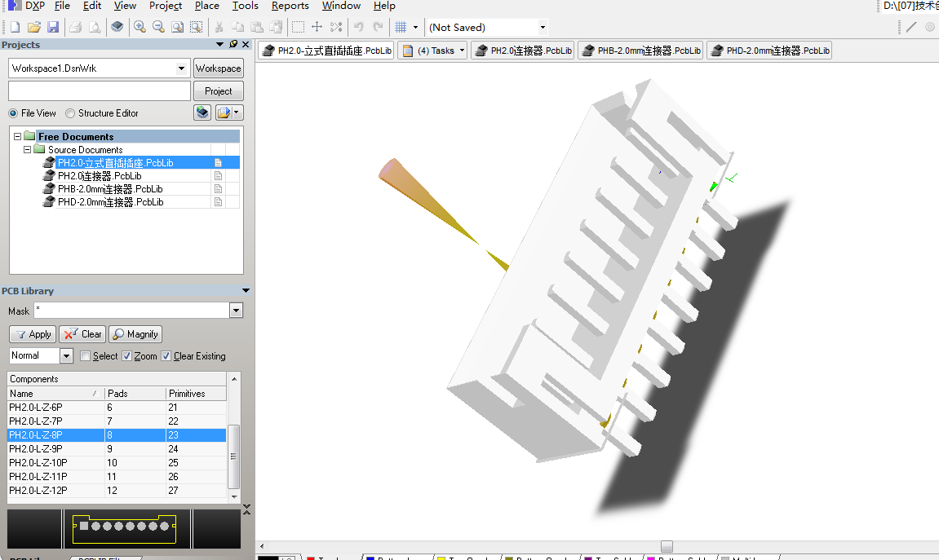Image resolution: width=939 pixels, height=560 pixels.
Task: Click the folder options icon beside Structure Editor
Action: (224, 112)
